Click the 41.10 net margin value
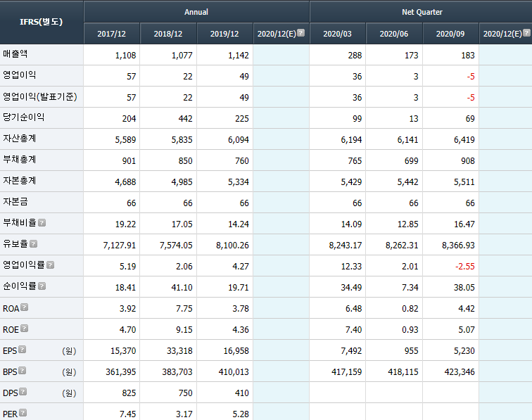Screen dimensions: 532x420 click(x=182, y=287)
